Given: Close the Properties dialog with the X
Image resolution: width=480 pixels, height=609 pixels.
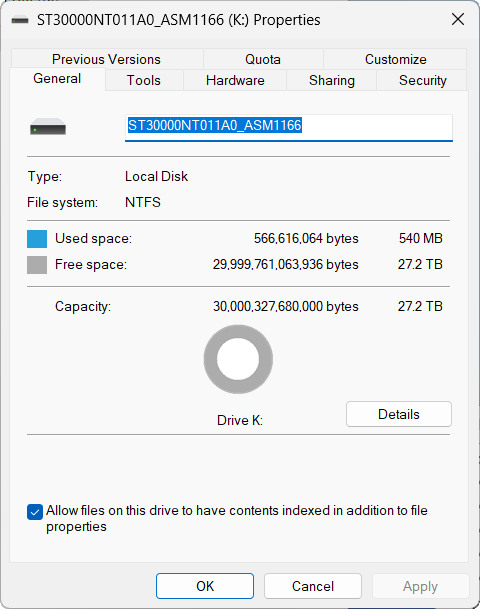Looking at the screenshot, I should coord(458,19).
